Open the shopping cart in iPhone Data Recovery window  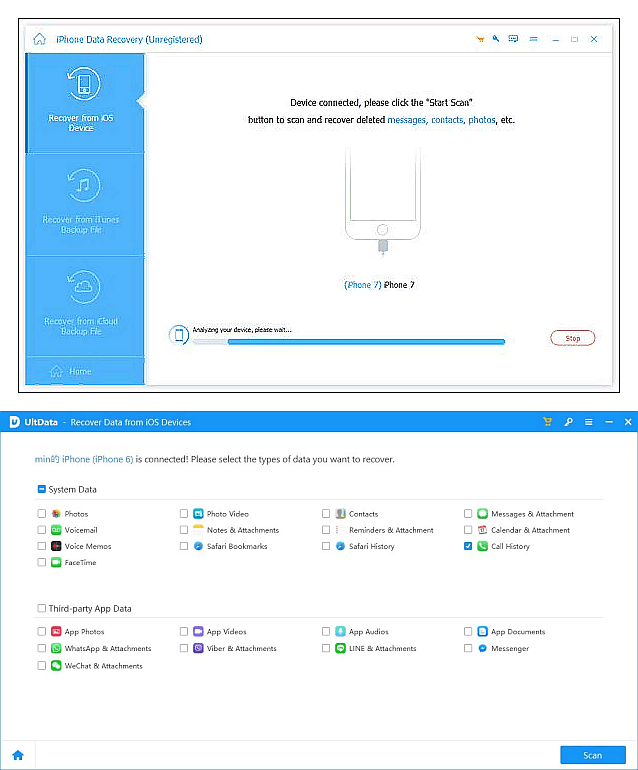[480, 39]
